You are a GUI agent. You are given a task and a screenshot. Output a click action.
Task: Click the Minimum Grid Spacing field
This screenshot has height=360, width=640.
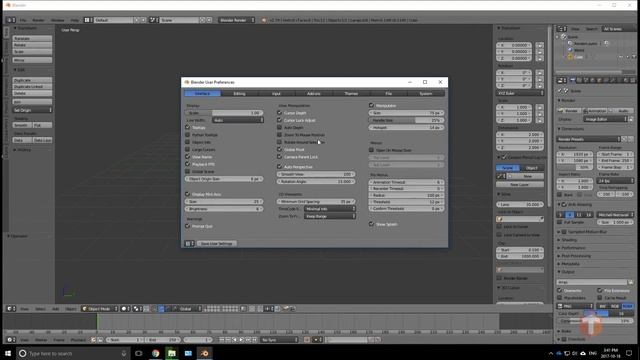click(x=316, y=202)
